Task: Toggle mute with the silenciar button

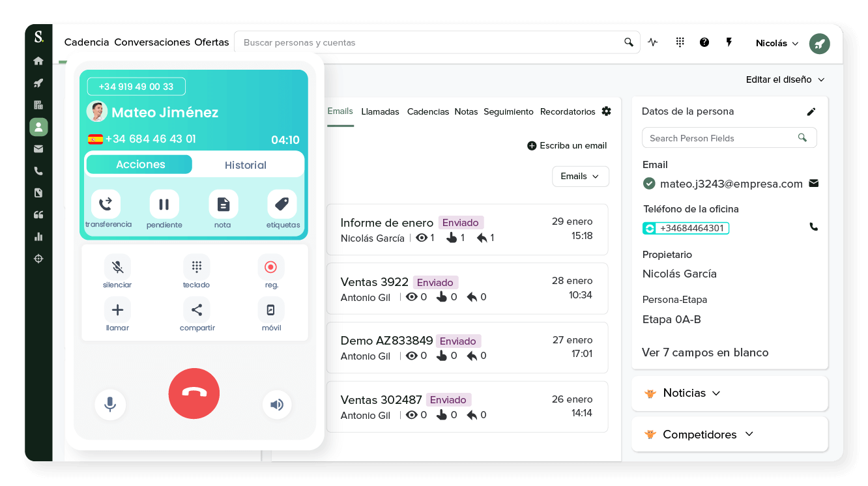Action: tap(117, 267)
